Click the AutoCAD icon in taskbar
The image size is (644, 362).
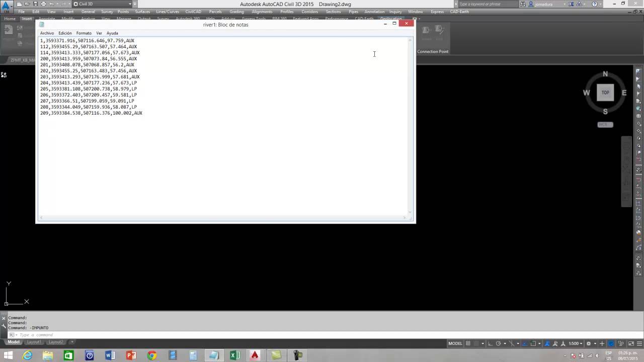click(x=255, y=355)
